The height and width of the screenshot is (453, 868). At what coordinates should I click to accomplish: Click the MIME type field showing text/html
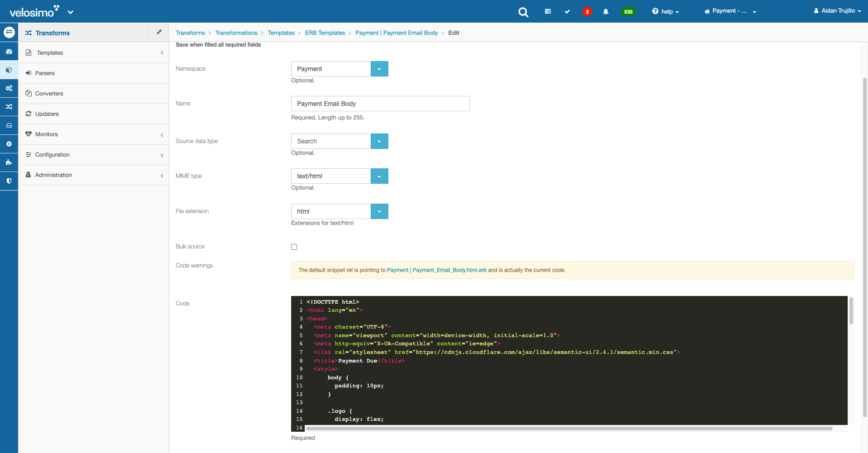click(x=331, y=176)
